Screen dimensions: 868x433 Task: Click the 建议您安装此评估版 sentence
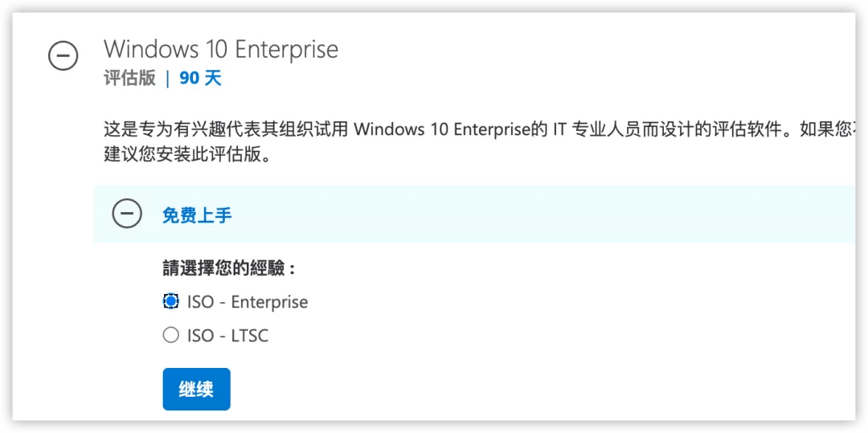(x=187, y=154)
